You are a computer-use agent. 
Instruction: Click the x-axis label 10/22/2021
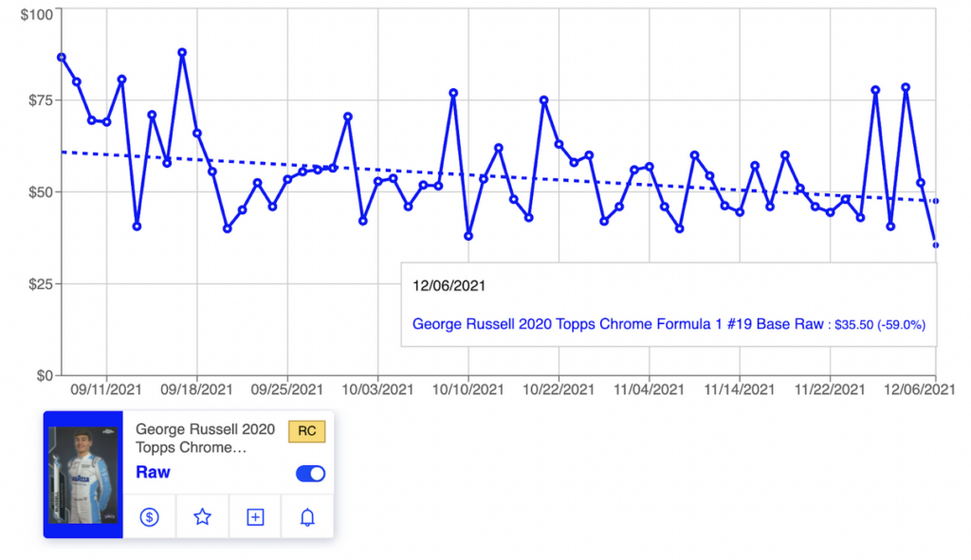pos(559,389)
